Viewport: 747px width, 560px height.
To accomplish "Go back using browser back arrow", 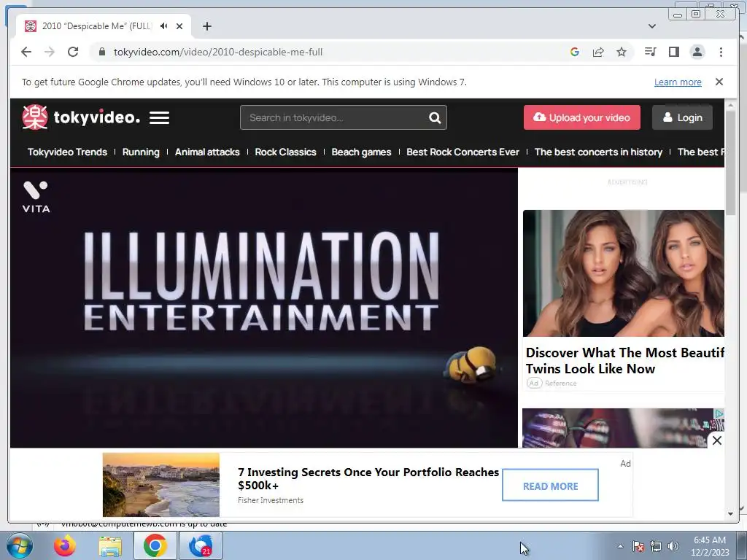I will click(26, 52).
